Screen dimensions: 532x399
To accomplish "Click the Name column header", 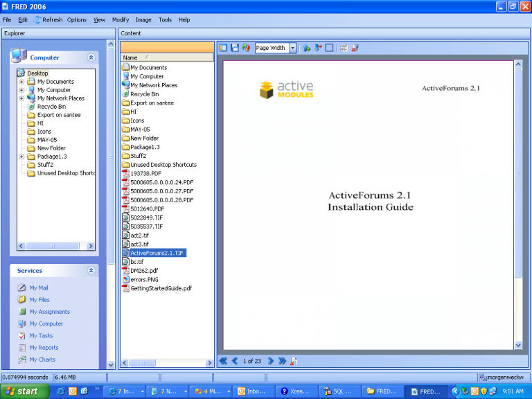I will tap(130, 57).
